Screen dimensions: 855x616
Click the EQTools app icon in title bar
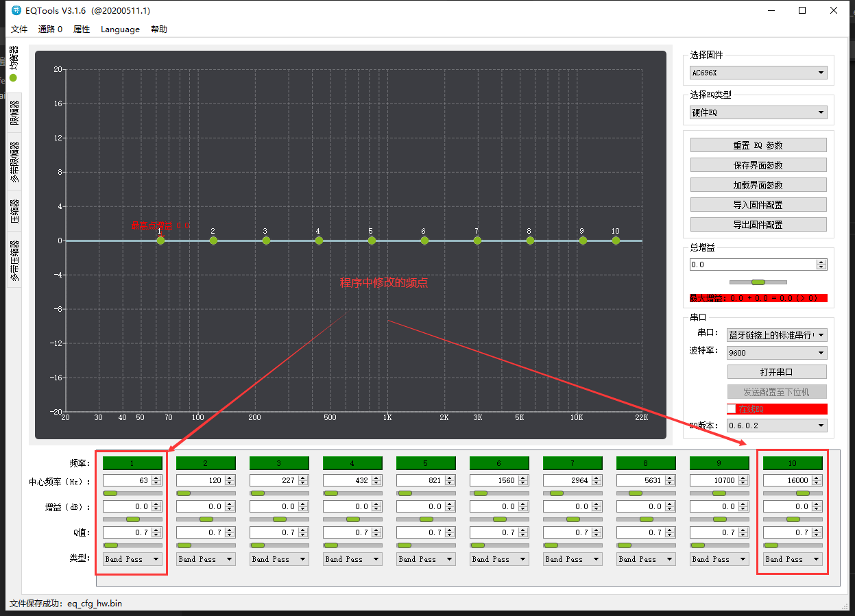point(16,10)
